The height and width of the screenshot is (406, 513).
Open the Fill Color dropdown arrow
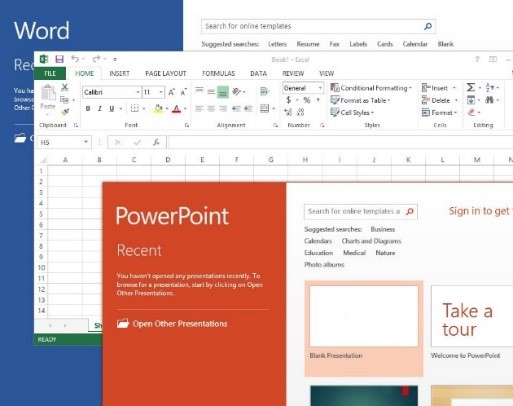tap(167, 109)
